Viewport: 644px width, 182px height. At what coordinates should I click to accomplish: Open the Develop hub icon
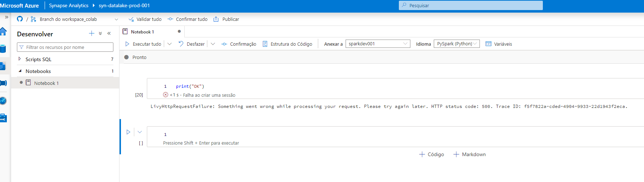(3, 66)
